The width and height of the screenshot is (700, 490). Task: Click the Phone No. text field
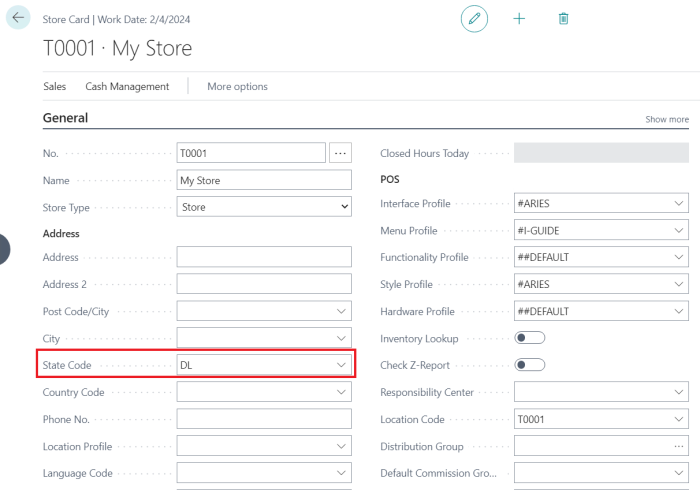[x=264, y=420]
